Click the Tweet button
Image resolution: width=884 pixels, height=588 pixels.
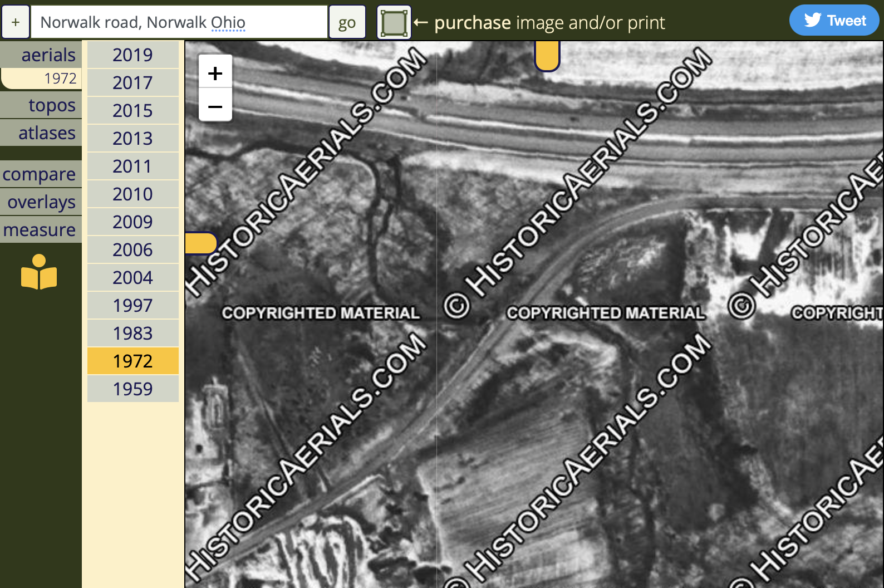coord(834,21)
